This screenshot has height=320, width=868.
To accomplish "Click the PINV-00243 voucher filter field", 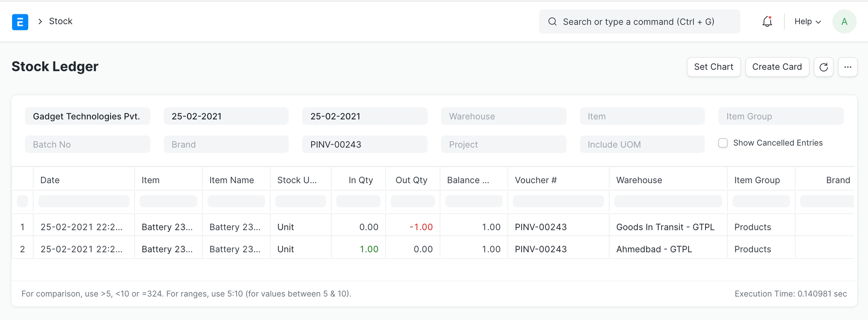I will pyautogui.click(x=364, y=144).
